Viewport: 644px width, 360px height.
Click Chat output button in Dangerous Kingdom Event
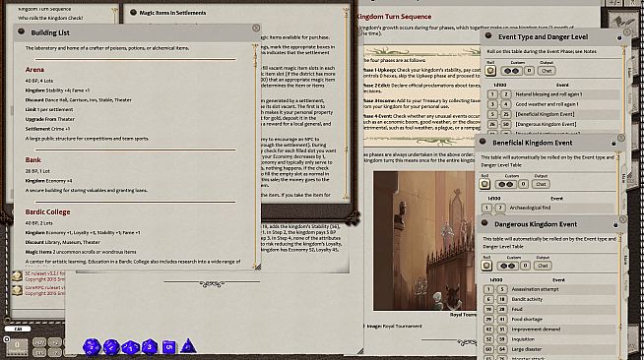(x=543, y=266)
